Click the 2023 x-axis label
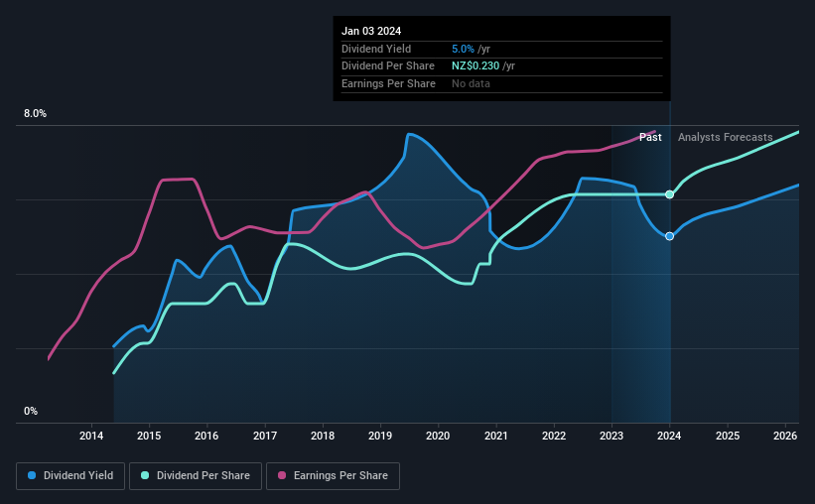Image resolution: width=815 pixels, height=504 pixels. [x=611, y=436]
